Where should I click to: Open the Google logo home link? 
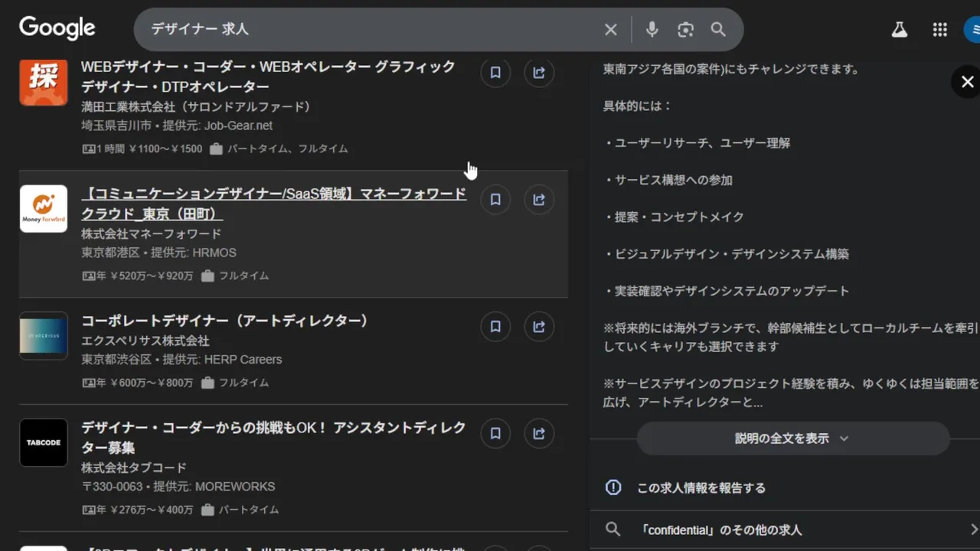click(57, 28)
